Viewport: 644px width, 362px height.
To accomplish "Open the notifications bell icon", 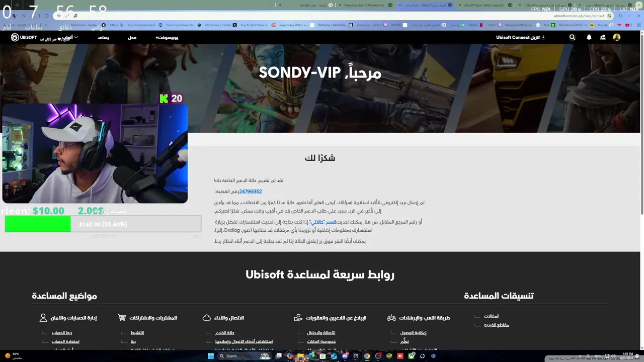I will click(589, 37).
